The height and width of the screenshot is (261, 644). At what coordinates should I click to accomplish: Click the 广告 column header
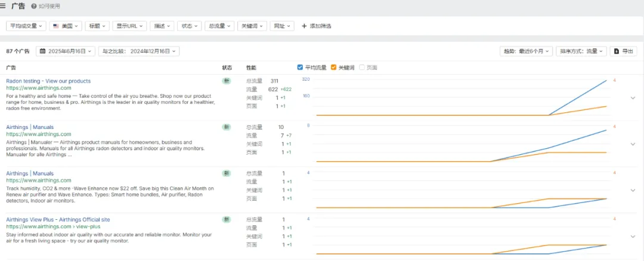tap(11, 67)
